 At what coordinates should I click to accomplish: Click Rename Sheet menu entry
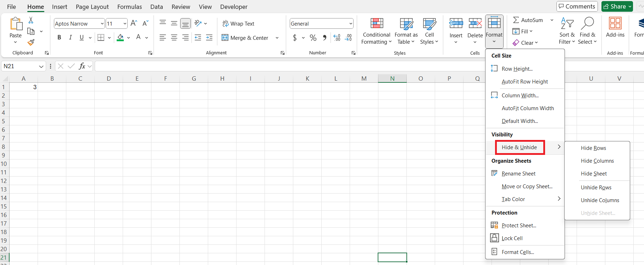coord(525,174)
